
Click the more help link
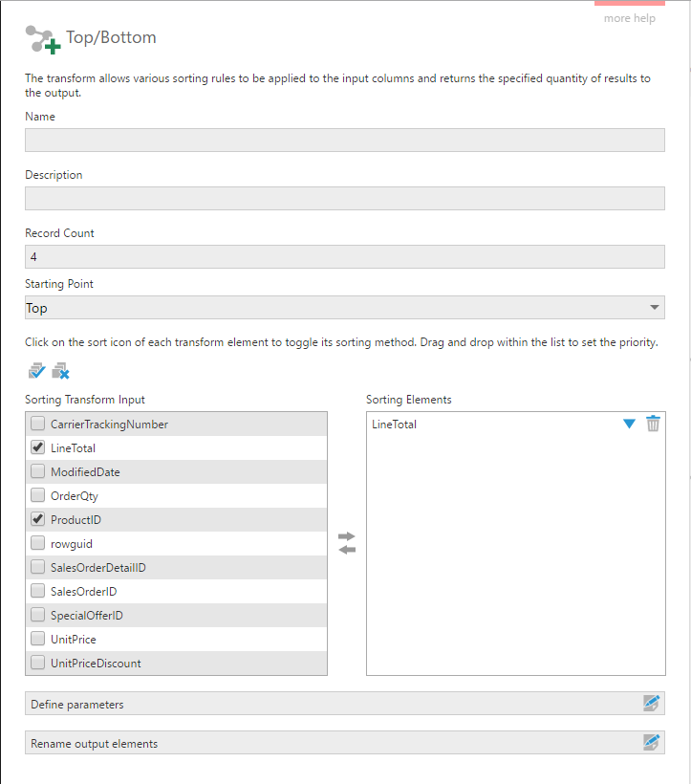point(629,18)
